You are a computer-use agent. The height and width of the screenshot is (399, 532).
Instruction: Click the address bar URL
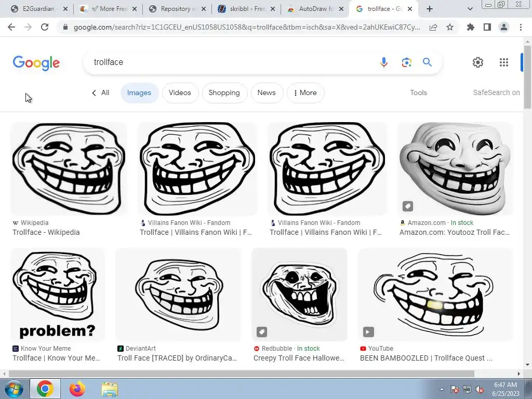(247, 27)
